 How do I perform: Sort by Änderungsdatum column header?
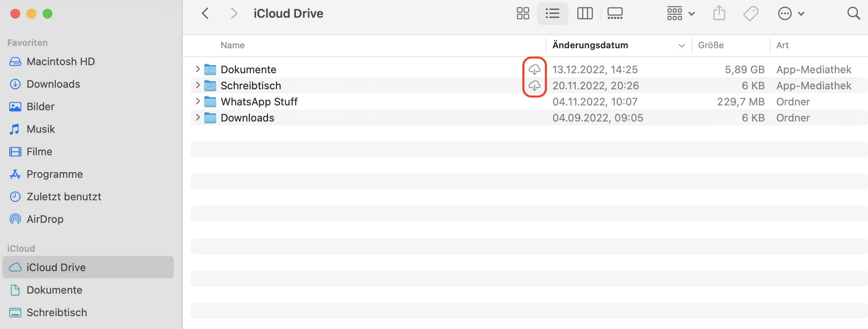pyautogui.click(x=590, y=45)
